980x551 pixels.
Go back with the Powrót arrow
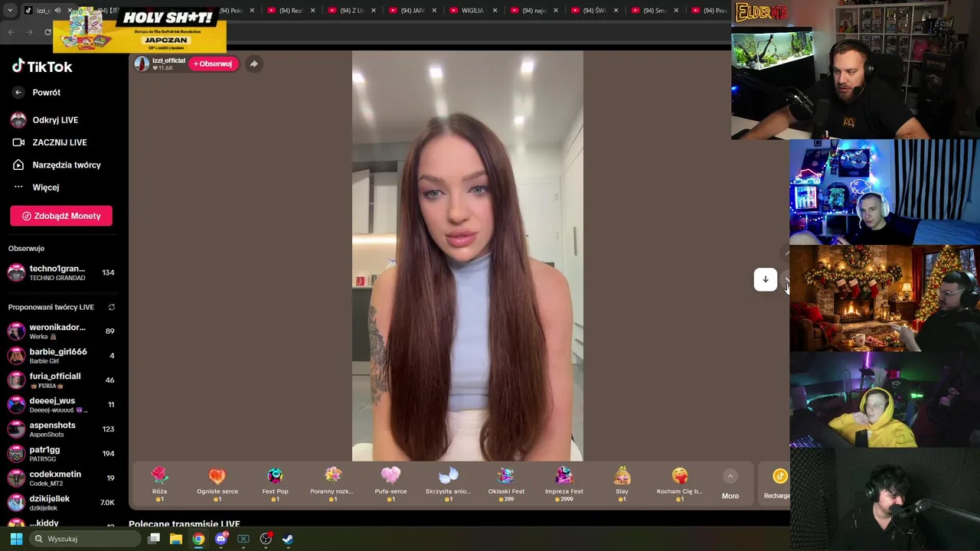pos(18,93)
